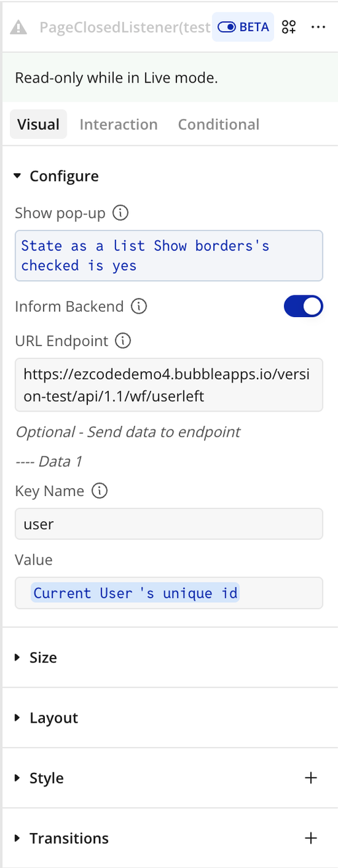Switch to the Interaction tab
Image resolution: width=338 pixels, height=868 pixels.
[x=119, y=124]
